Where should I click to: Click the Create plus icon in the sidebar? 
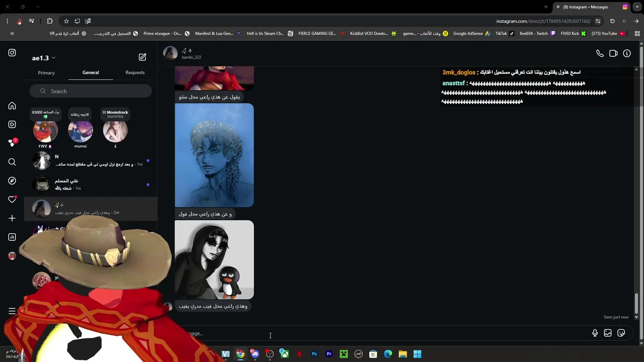[x=12, y=218]
